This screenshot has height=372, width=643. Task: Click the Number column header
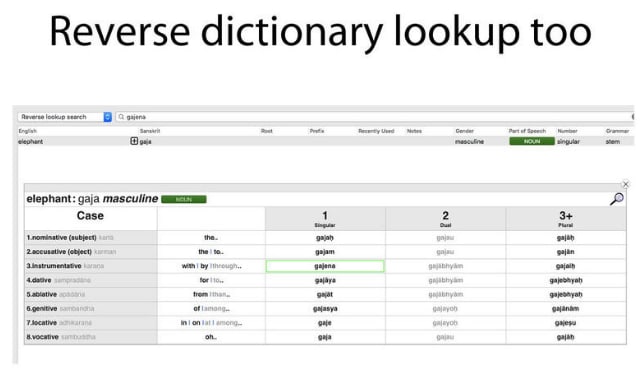point(568,131)
